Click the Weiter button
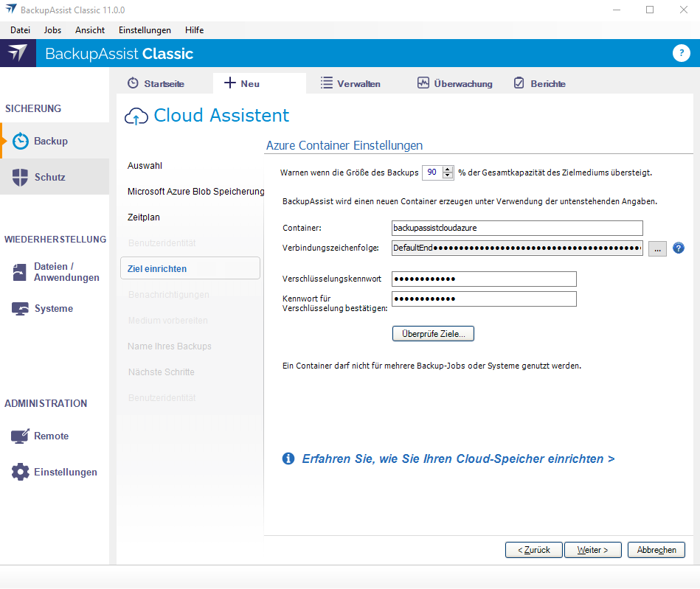 coord(593,550)
